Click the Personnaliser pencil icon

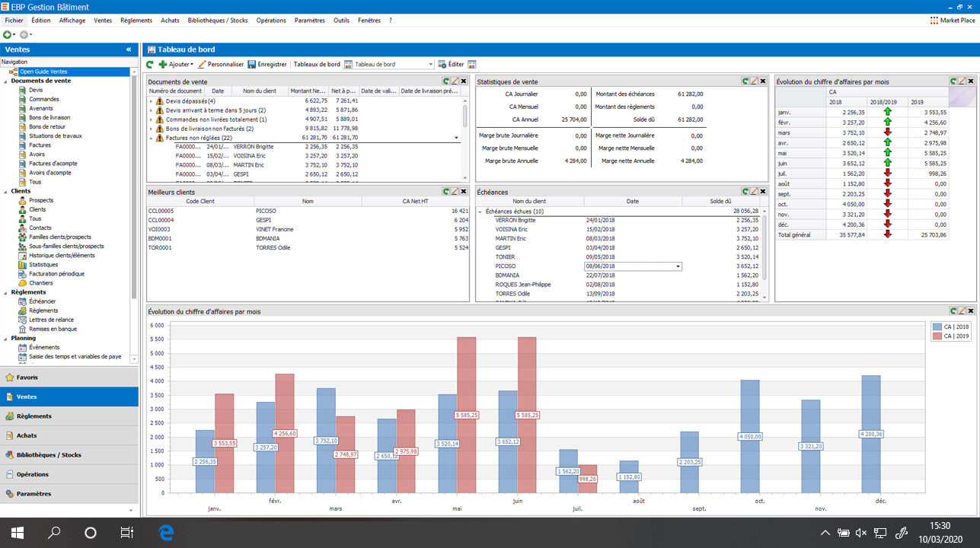(202, 65)
